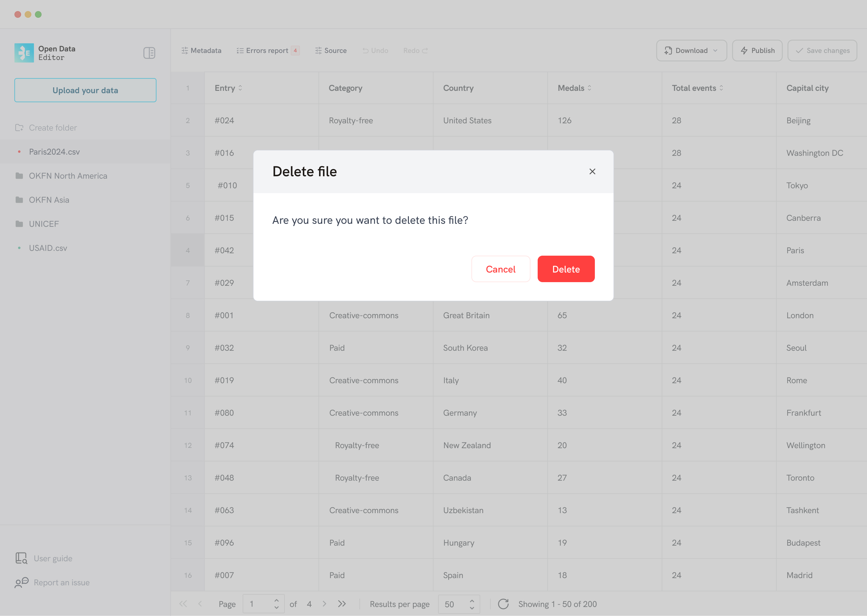Refresh the table data
Image resolution: width=867 pixels, height=616 pixels.
point(504,604)
